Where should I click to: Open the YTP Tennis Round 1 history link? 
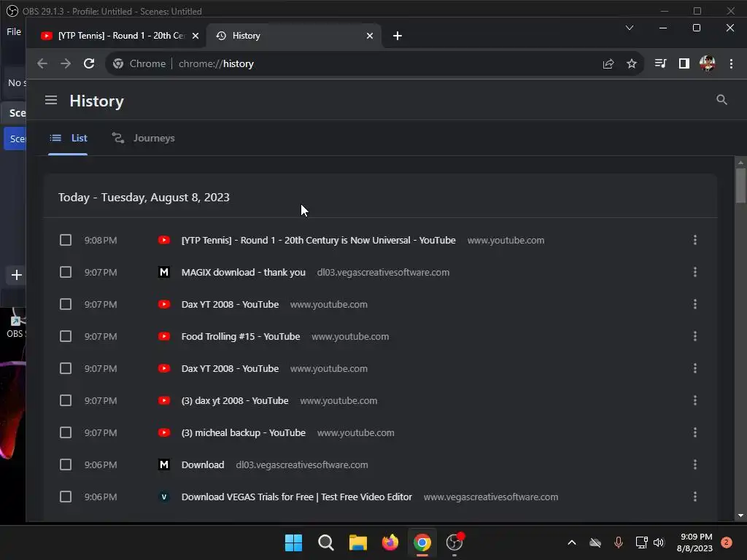click(x=318, y=241)
